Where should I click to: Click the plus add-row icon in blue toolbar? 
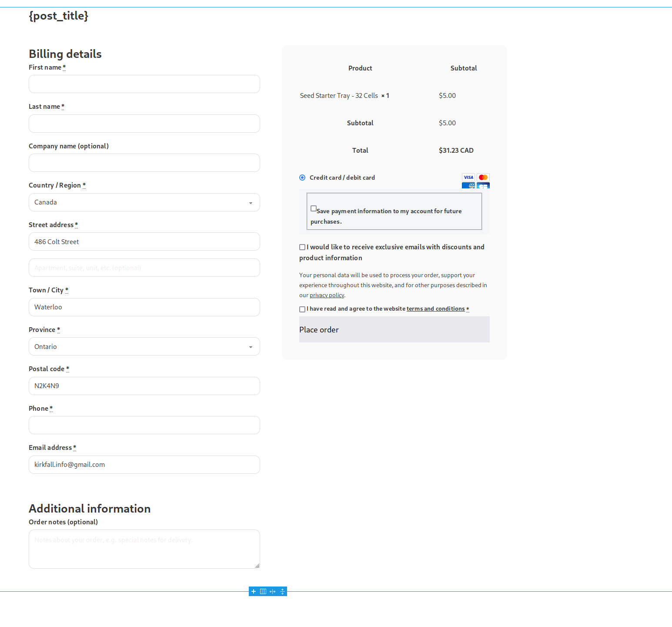pyautogui.click(x=254, y=591)
